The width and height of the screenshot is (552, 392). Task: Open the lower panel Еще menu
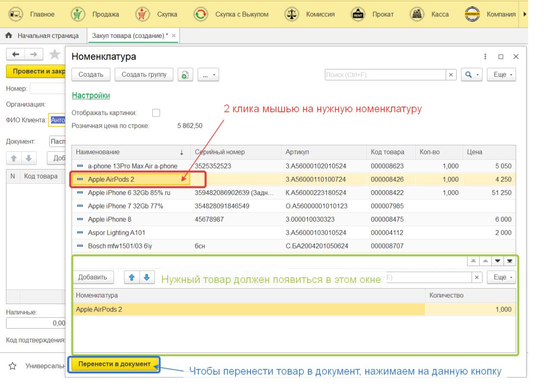click(x=502, y=277)
